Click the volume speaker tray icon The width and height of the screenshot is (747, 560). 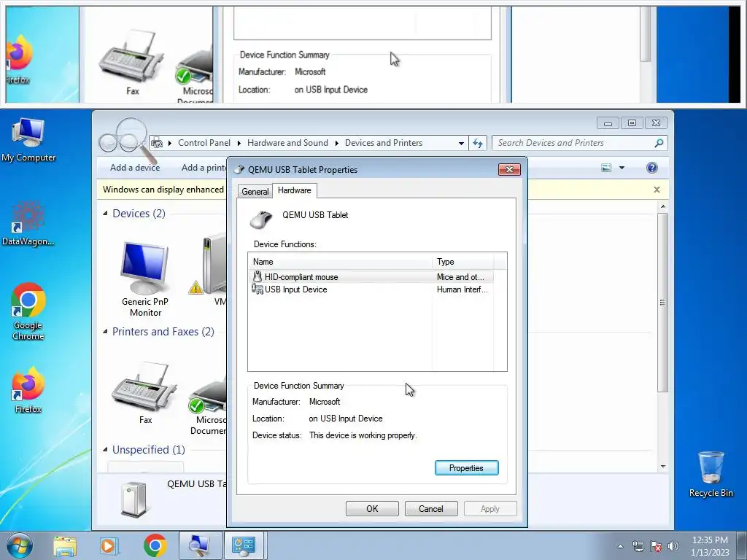[x=673, y=546]
